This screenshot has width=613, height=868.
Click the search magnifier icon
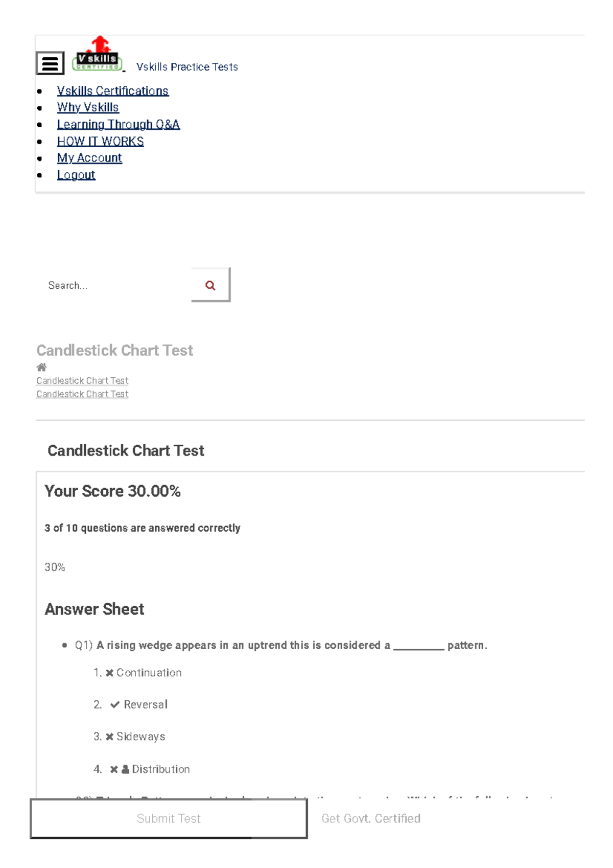click(209, 285)
